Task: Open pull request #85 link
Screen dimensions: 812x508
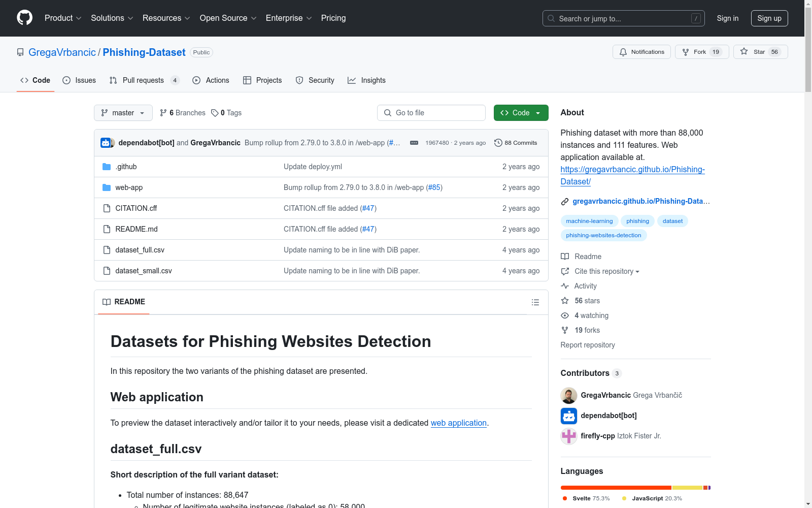Action: click(434, 187)
